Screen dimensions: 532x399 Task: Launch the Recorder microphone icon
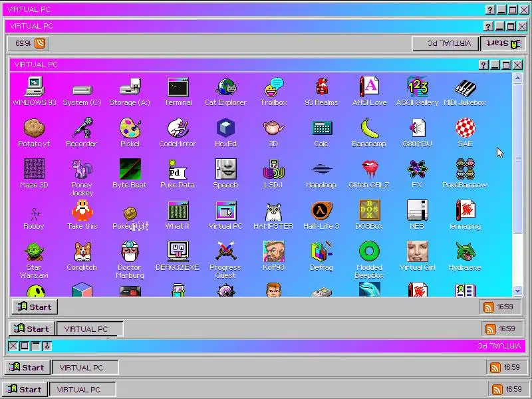pos(82,128)
